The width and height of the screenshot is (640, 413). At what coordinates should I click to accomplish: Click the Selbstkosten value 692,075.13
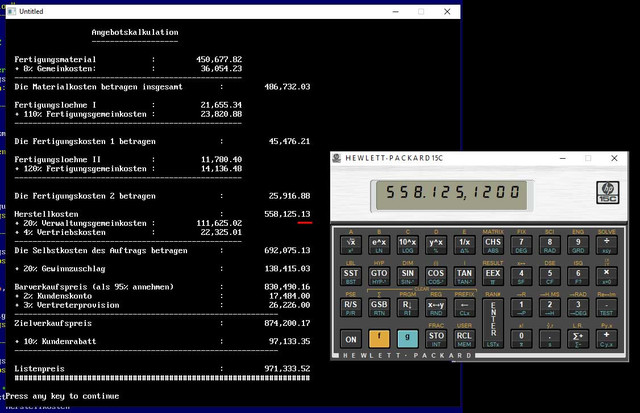[287, 250]
